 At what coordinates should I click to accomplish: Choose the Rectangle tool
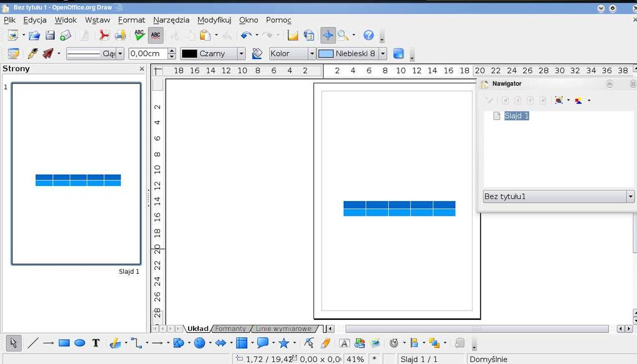64,343
